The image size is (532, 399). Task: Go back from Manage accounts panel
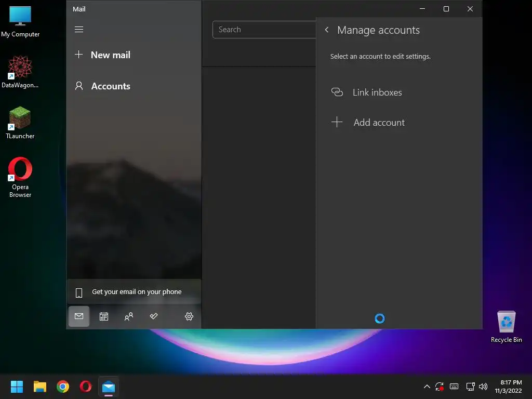tap(327, 30)
